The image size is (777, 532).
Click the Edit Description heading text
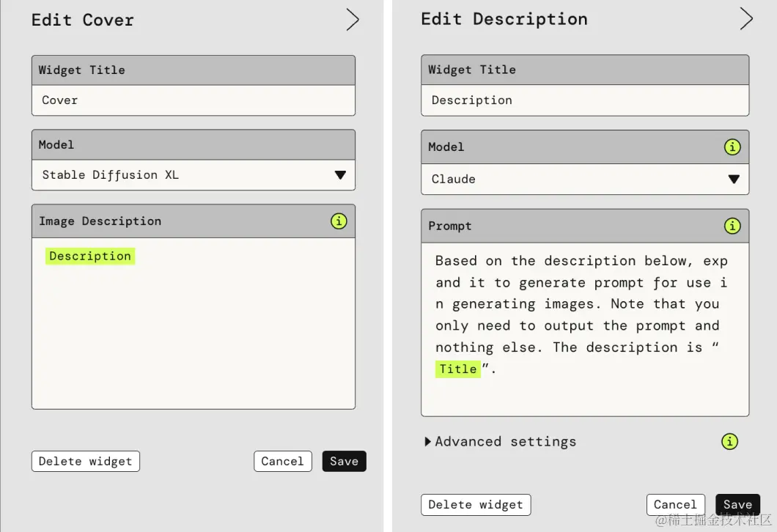pos(504,19)
